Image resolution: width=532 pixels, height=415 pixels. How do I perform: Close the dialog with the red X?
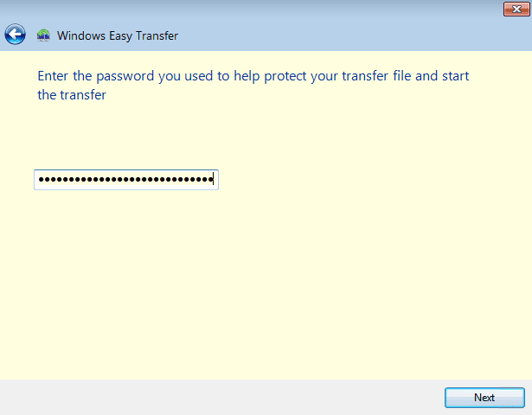point(516,10)
